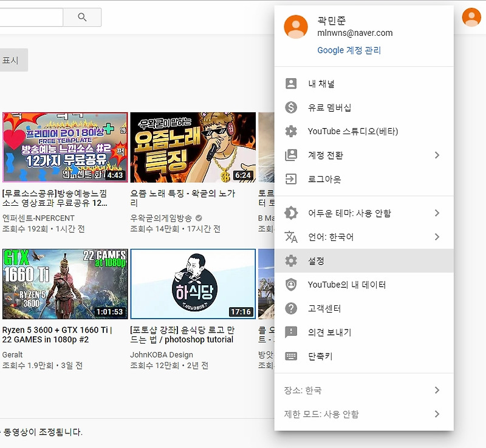The image size is (486, 448).
Task: Click the account name 곽민준
Action: click(331, 21)
